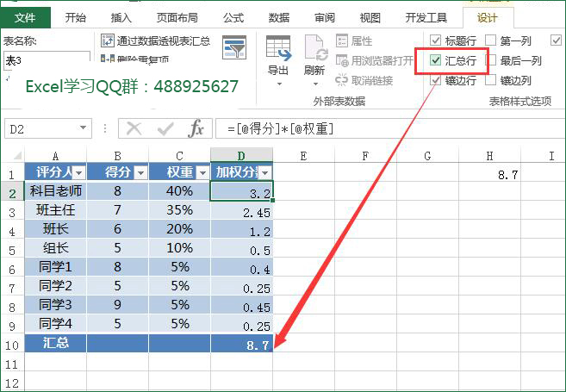566x392 pixels.
Task: Open the 加权分 column filter dropdown
Action: pyautogui.click(x=265, y=173)
